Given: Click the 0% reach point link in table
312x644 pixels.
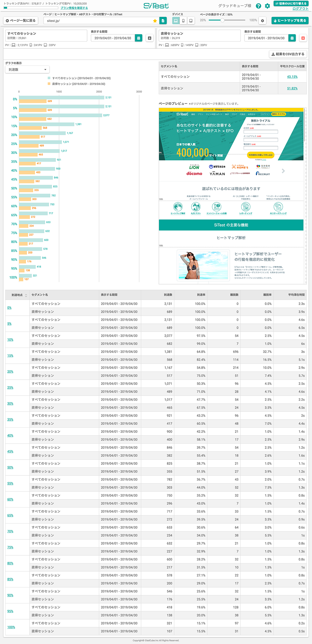Looking at the screenshot, I should point(9,308).
